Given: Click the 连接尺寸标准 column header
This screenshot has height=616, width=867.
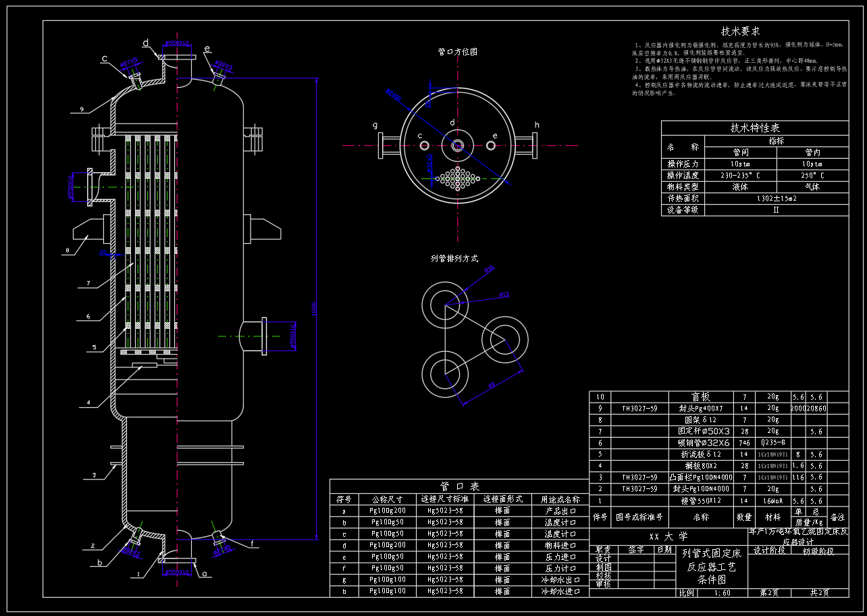Looking at the screenshot, I should pos(443,500).
